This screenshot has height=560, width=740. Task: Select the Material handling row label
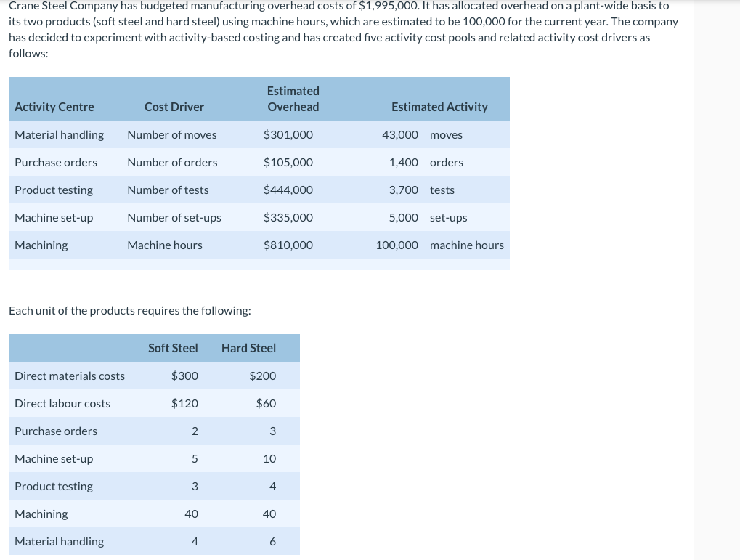coord(59,134)
